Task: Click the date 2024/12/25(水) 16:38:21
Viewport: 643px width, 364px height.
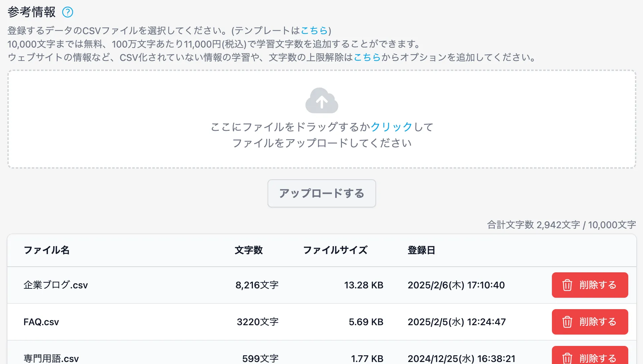Action: (x=461, y=358)
